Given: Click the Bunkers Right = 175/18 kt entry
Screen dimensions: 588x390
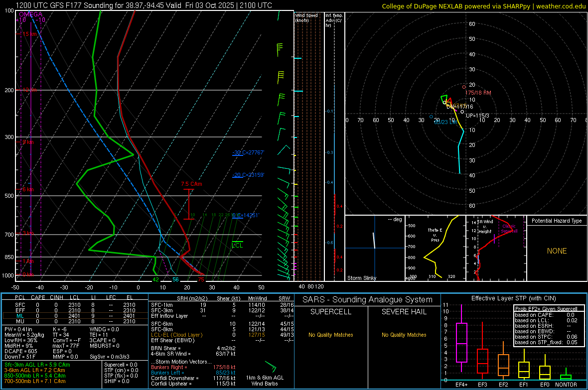Looking at the screenshot, I should [193, 367].
